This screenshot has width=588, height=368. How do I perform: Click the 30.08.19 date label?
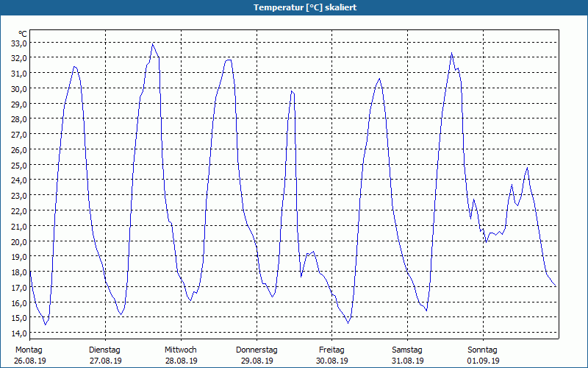(332, 361)
